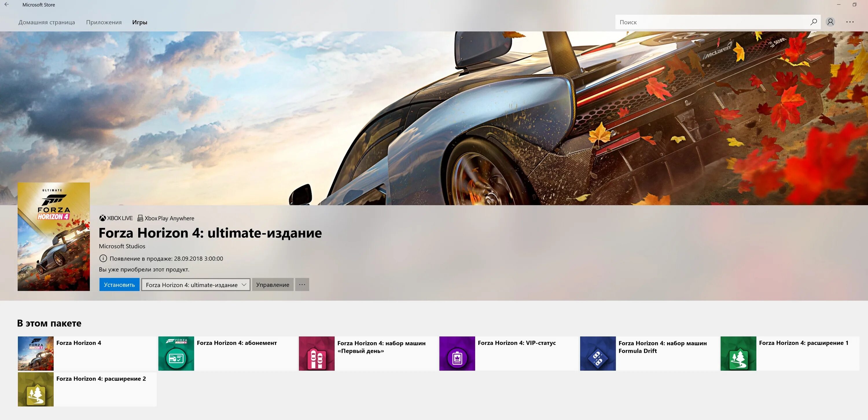
Task: Click the Xbox Live icon
Action: coord(101,218)
